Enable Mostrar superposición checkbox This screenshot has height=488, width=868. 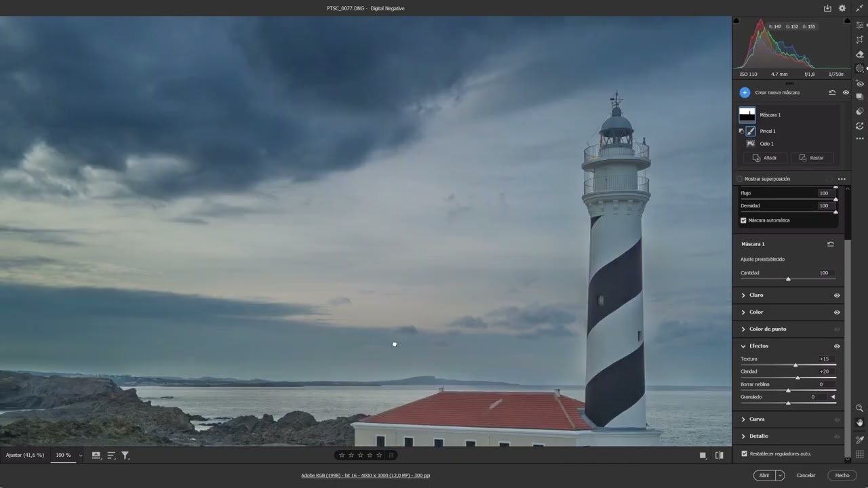tap(739, 179)
